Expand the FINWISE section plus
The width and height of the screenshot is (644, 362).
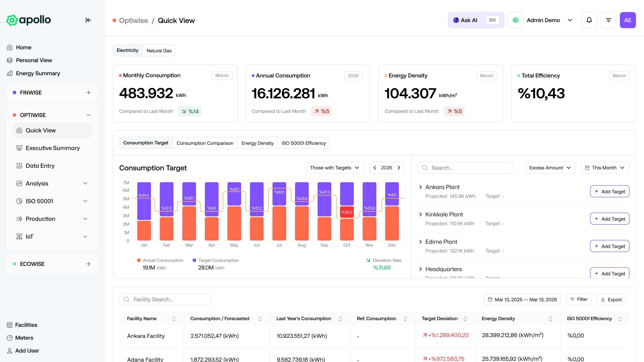click(x=88, y=93)
